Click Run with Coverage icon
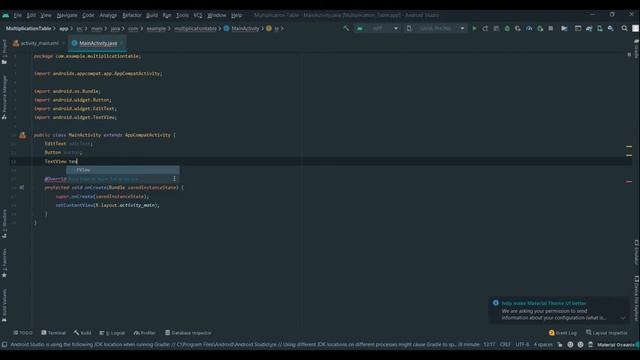The image size is (640, 360). coord(518,29)
